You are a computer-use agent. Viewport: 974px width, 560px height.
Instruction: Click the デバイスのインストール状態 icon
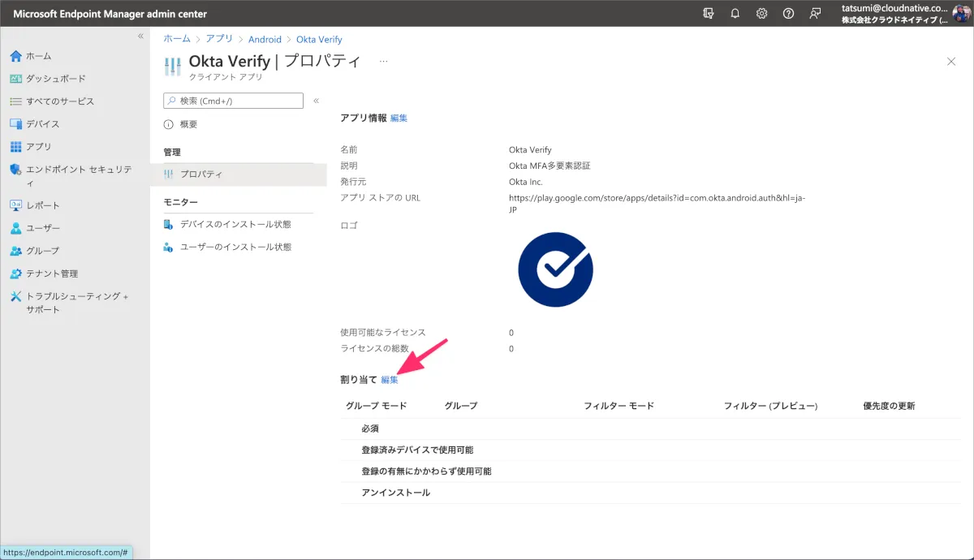(x=169, y=225)
